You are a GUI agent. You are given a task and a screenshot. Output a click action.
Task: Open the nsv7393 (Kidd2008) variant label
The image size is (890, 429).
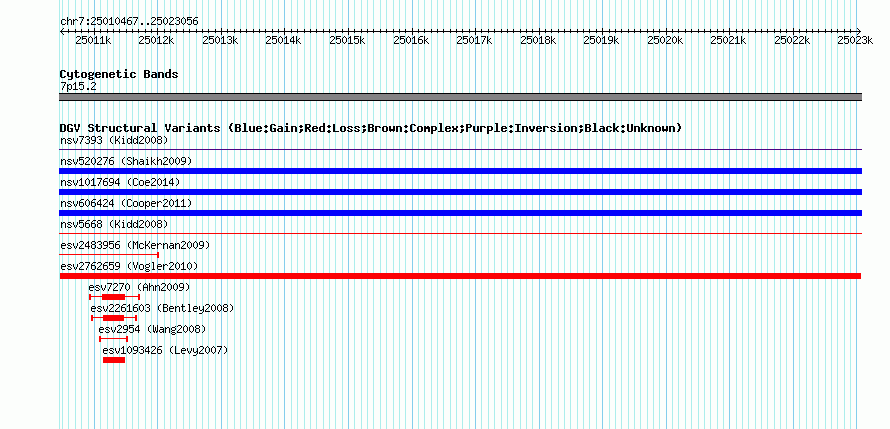point(114,140)
